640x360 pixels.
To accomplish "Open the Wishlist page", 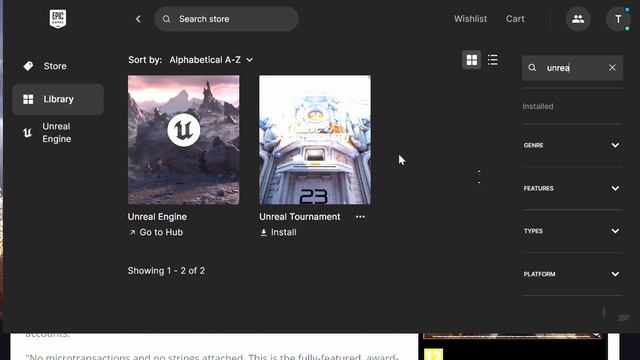I will (470, 19).
